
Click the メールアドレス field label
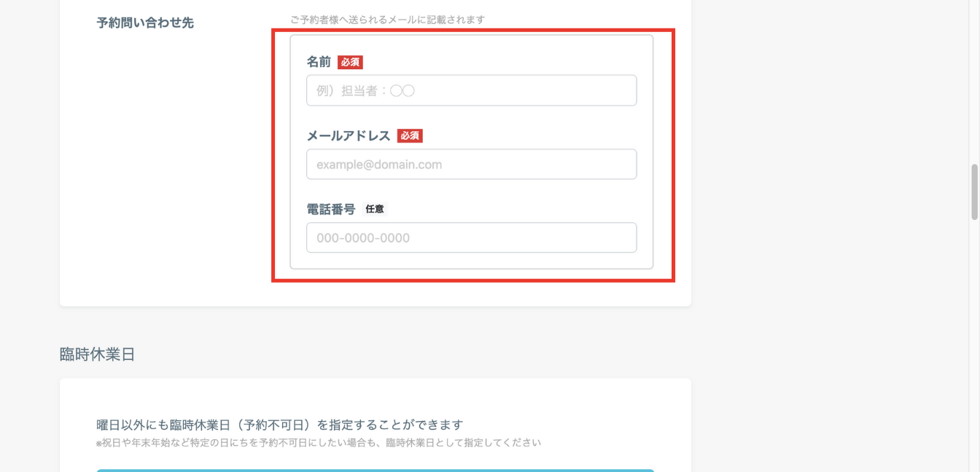click(349, 136)
